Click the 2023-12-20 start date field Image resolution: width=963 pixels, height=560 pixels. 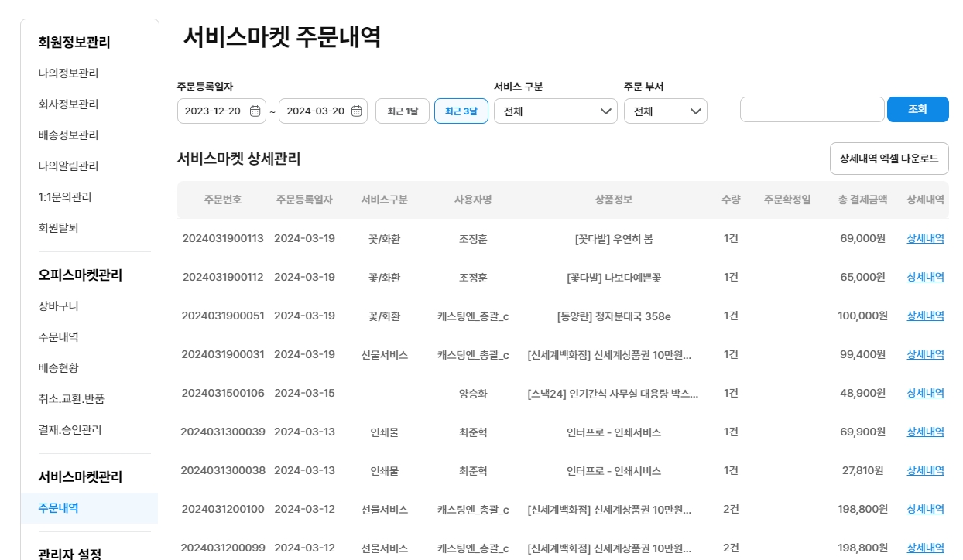(x=213, y=111)
